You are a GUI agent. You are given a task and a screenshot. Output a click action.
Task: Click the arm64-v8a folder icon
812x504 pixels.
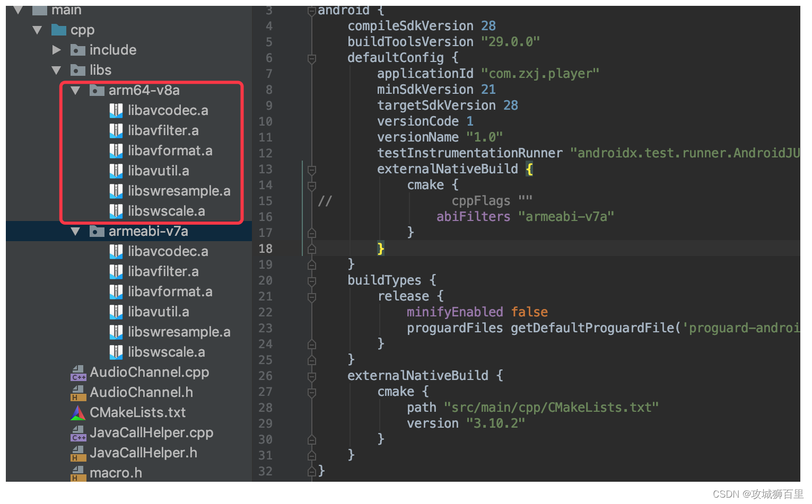97,90
